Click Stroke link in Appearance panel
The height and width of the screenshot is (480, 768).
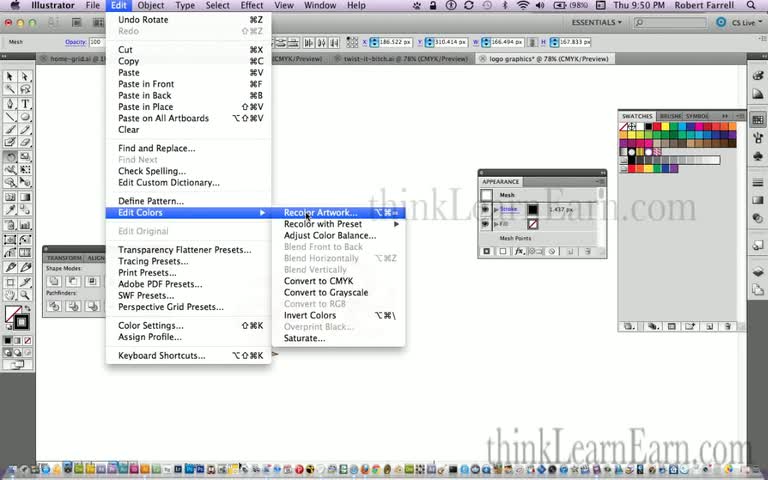(508, 210)
